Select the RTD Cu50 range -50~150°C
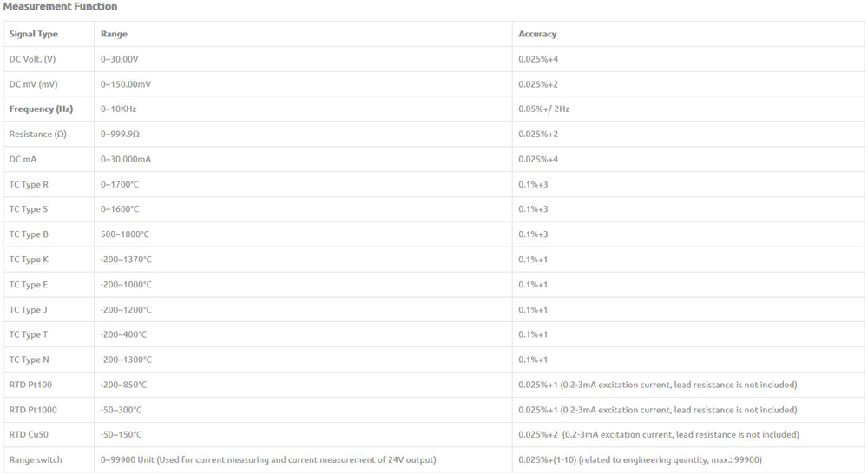Screen dimensions: 868x475 pyautogui.click(x=121, y=434)
